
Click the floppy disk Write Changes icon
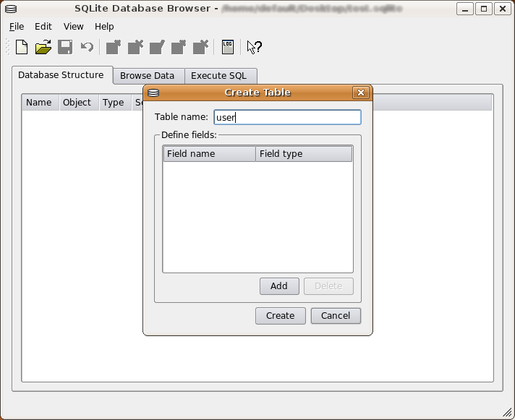[65, 48]
